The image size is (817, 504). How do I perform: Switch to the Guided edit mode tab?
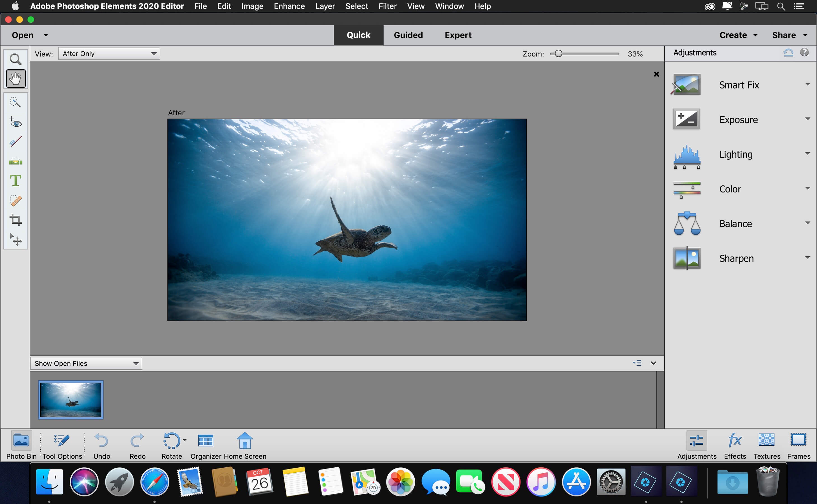(x=407, y=35)
